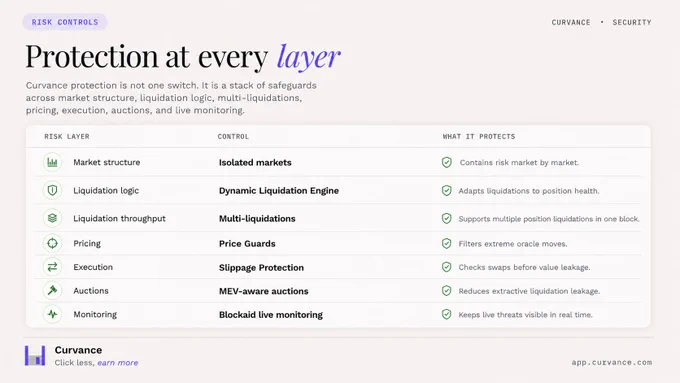Image resolution: width=680 pixels, height=383 pixels.
Task: Click the shield check beside Keeps live threats
Action: [x=447, y=314]
